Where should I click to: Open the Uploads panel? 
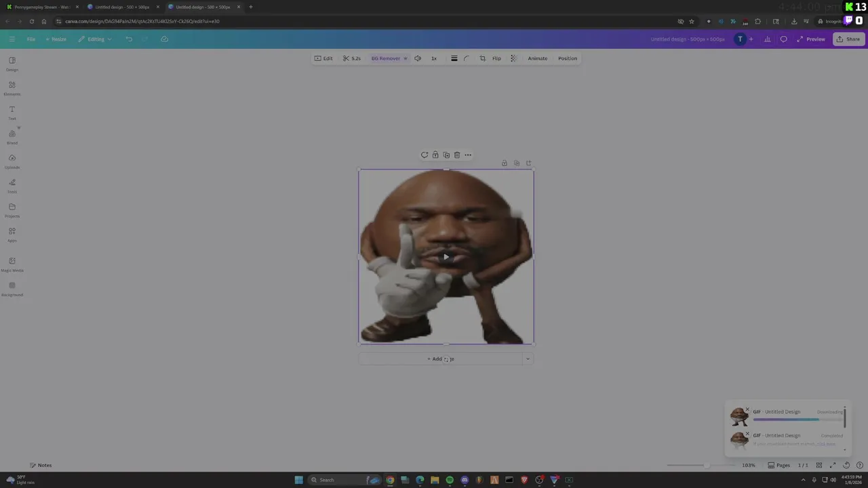tap(12, 161)
